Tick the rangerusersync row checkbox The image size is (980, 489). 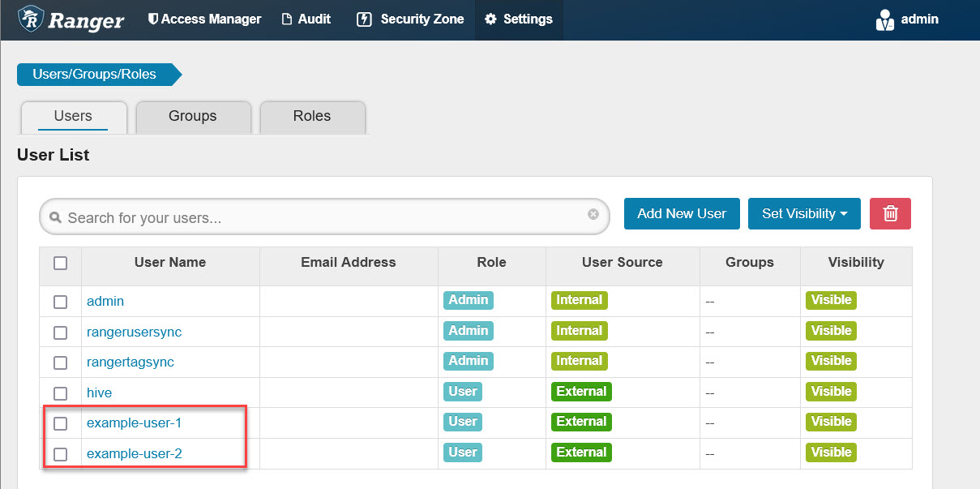point(60,332)
